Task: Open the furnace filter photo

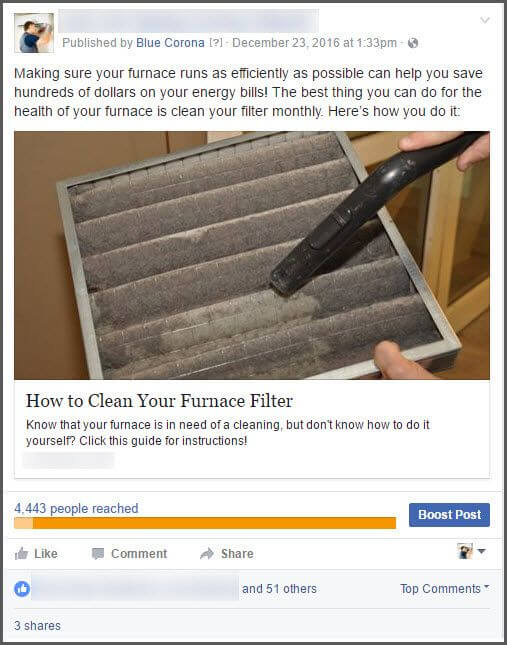Action: pos(252,255)
